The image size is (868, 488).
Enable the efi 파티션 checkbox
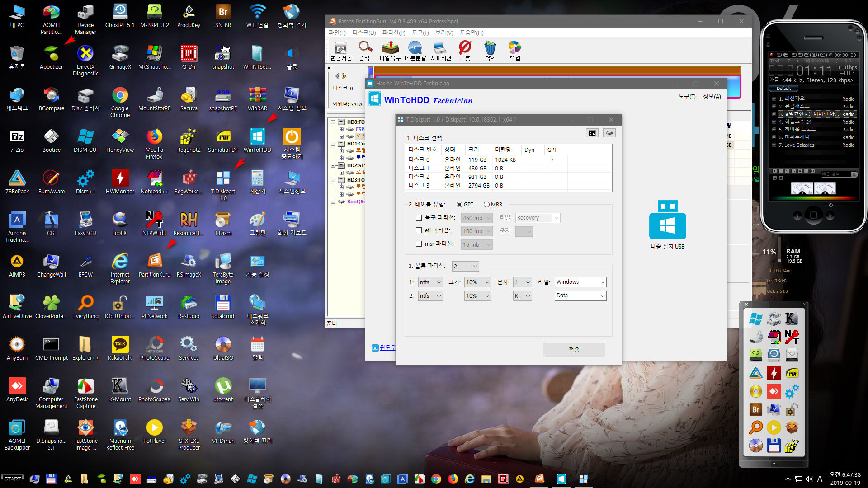click(x=419, y=230)
